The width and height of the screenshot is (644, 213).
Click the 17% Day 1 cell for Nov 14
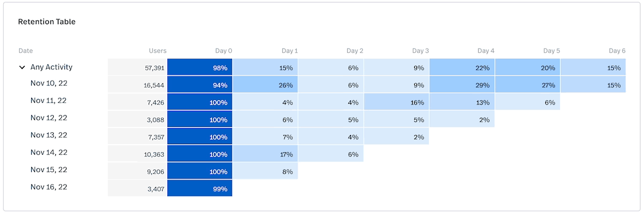click(265, 154)
